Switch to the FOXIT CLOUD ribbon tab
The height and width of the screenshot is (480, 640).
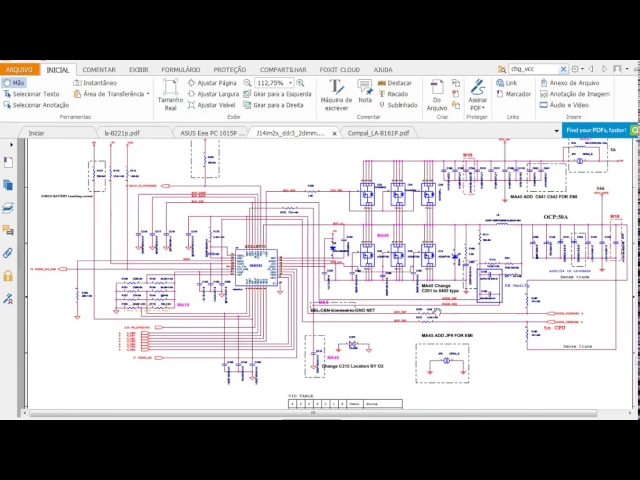coord(340,70)
